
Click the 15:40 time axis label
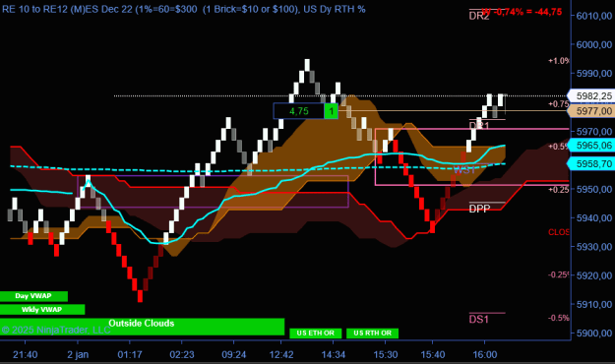tap(433, 354)
